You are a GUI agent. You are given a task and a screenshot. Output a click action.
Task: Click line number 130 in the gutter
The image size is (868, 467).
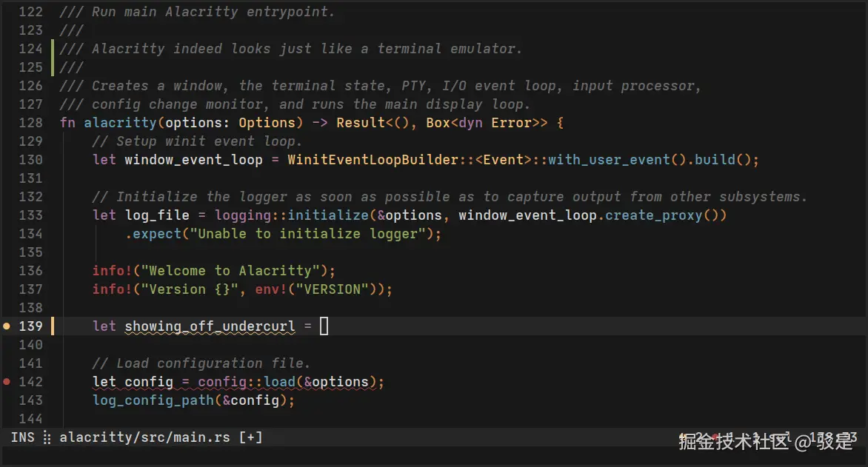30,160
